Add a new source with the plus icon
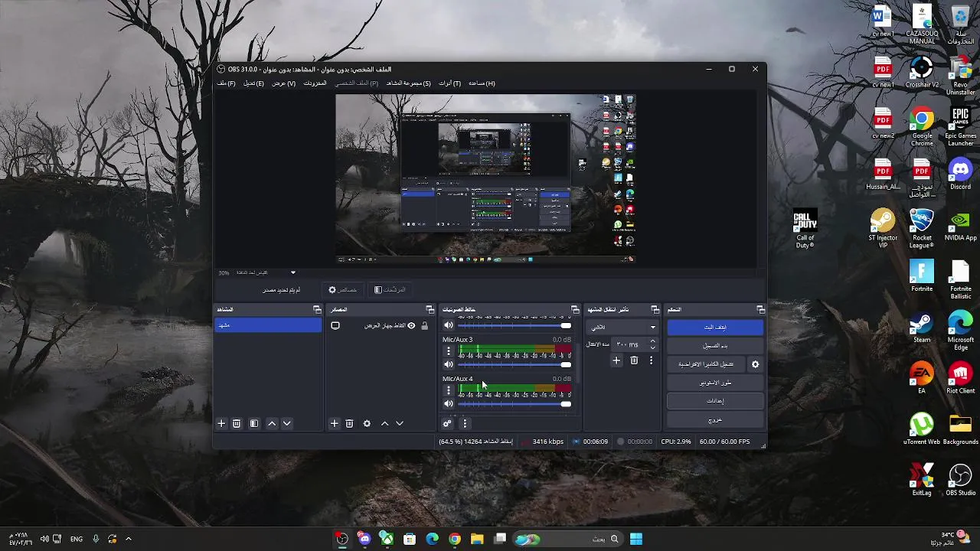 tap(334, 423)
